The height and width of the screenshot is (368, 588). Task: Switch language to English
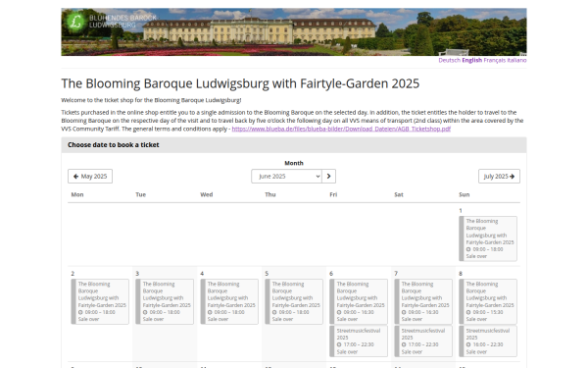471,60
